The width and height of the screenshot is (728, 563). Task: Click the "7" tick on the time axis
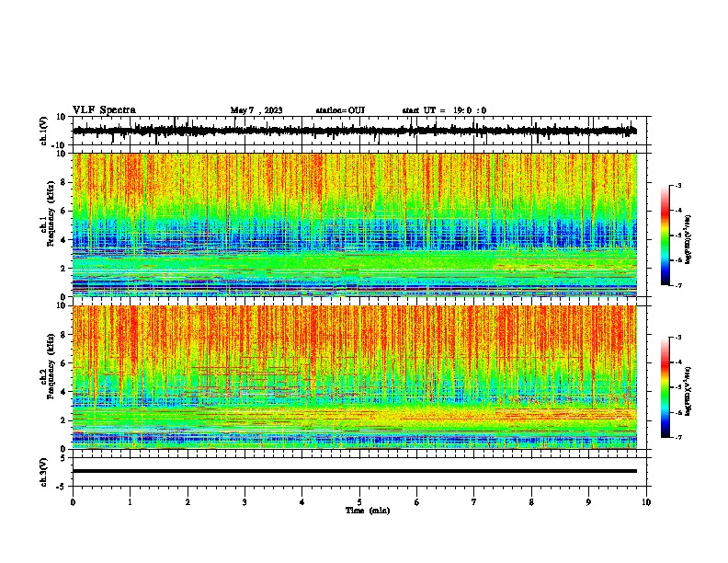(x=474, y=502)
